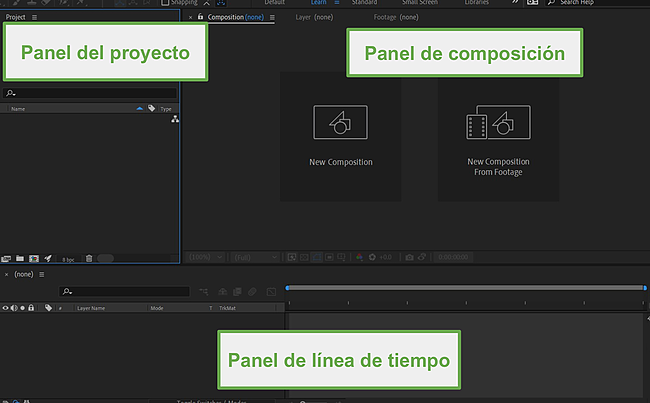650x403 pixels.
Task: Click the eye video column header
Action: [5, 308]
